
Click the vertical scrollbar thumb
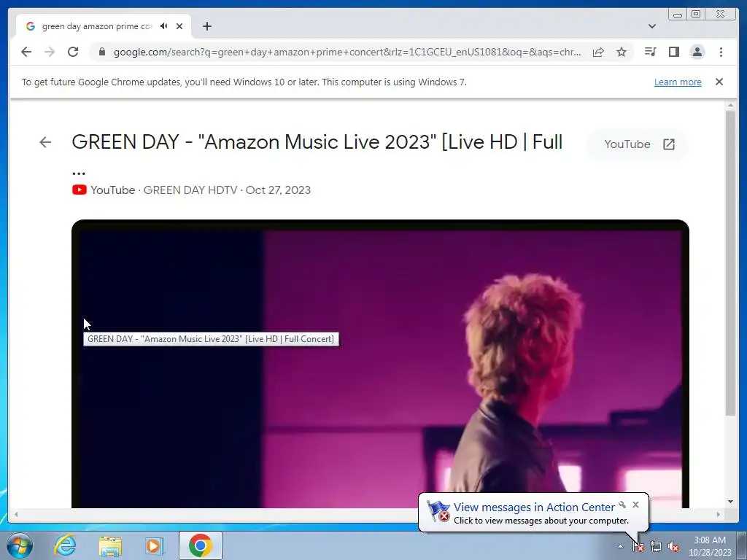730,262
